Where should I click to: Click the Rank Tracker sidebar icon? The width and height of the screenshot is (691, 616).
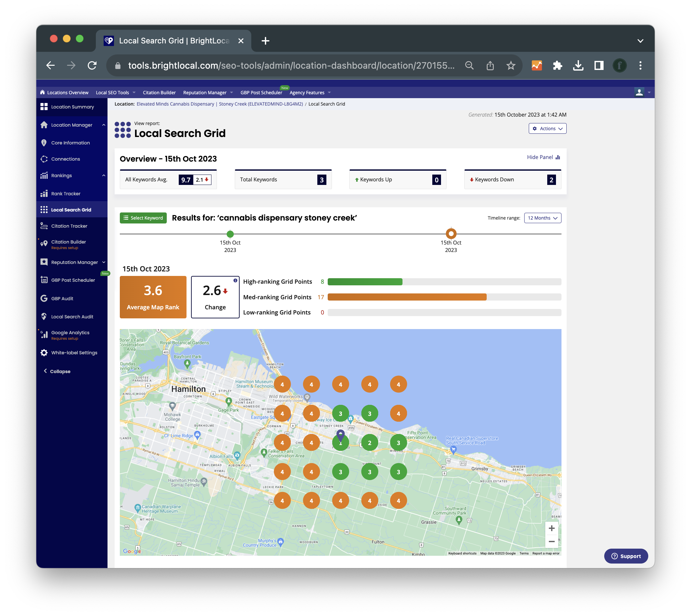click(x=44, y=194)
